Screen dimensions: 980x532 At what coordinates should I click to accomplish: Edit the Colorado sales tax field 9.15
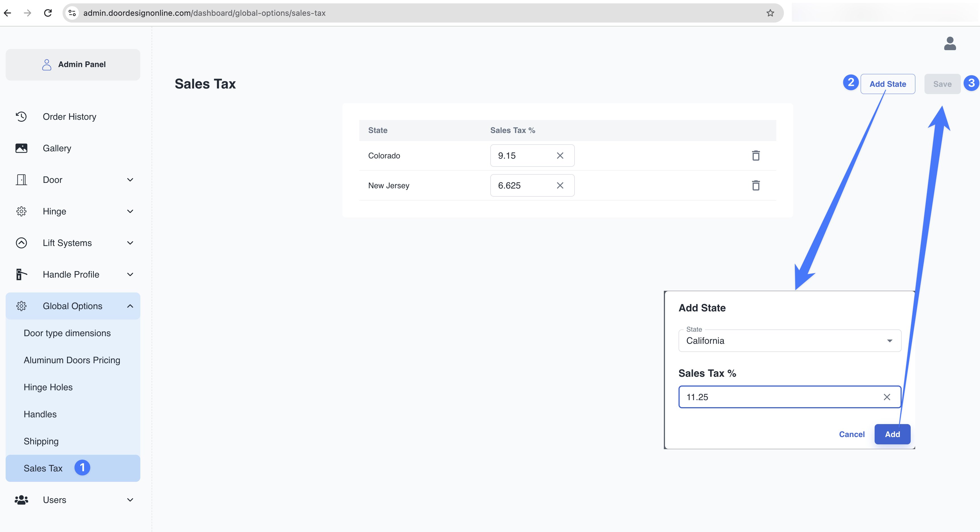click(x=532, y=156)
